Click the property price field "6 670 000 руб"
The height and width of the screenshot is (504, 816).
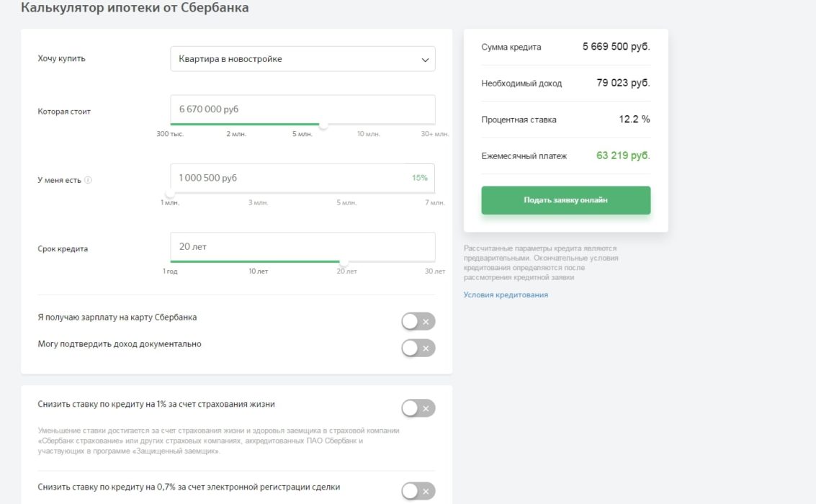coord(302,109)
